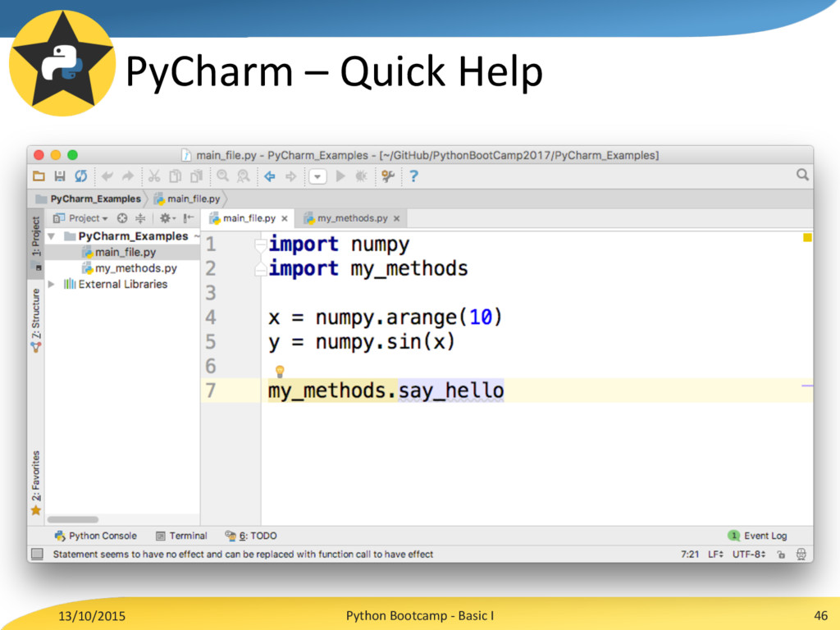840x630 pixels.
Task: Click 'numpy.sin(x)' in line 5
Action: pos(385,342)
